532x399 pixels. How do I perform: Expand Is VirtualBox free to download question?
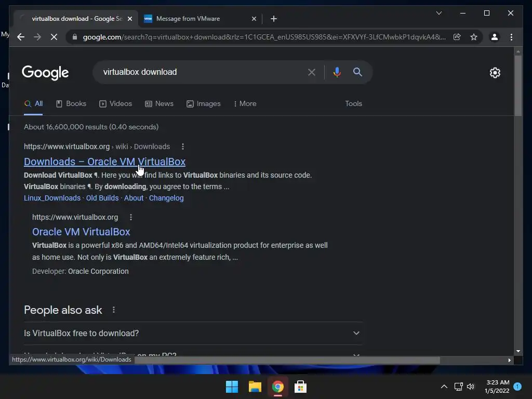coord(193,333)
